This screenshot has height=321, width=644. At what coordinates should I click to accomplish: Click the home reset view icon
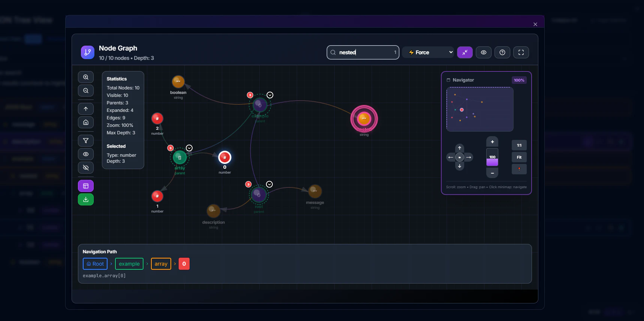tap(86, 122)
